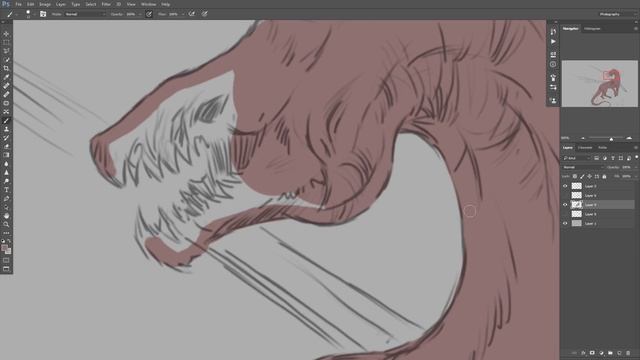Open the Filter menu

(x=106, y=4)
